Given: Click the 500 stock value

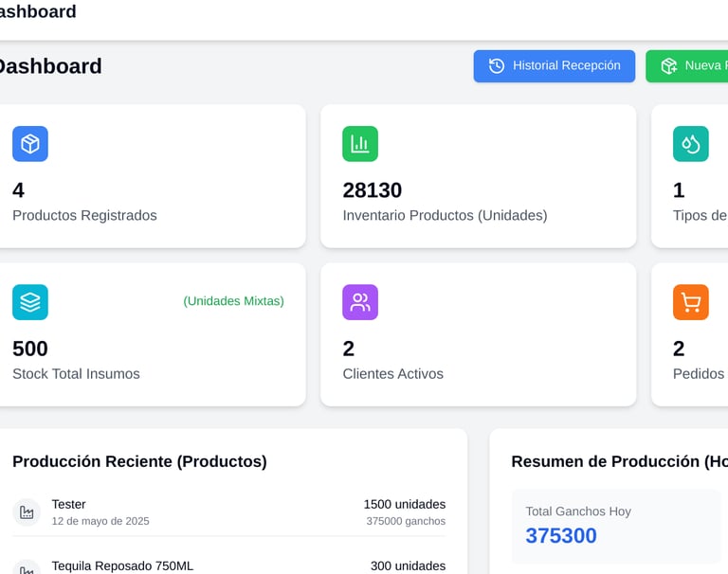Looking at the screenshot, I should [x=30, y=349].
